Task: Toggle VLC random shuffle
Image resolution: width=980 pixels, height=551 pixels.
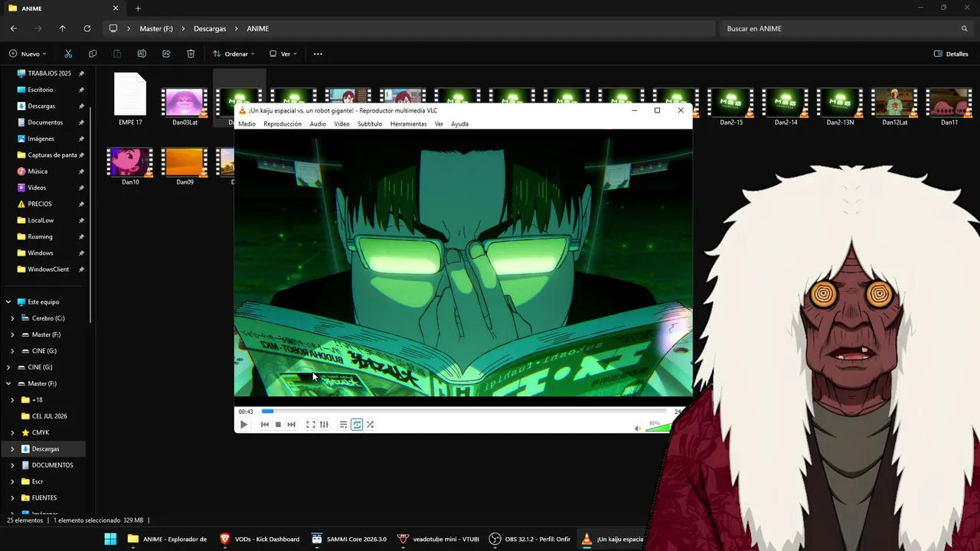Action: click(x=370, y=425)
